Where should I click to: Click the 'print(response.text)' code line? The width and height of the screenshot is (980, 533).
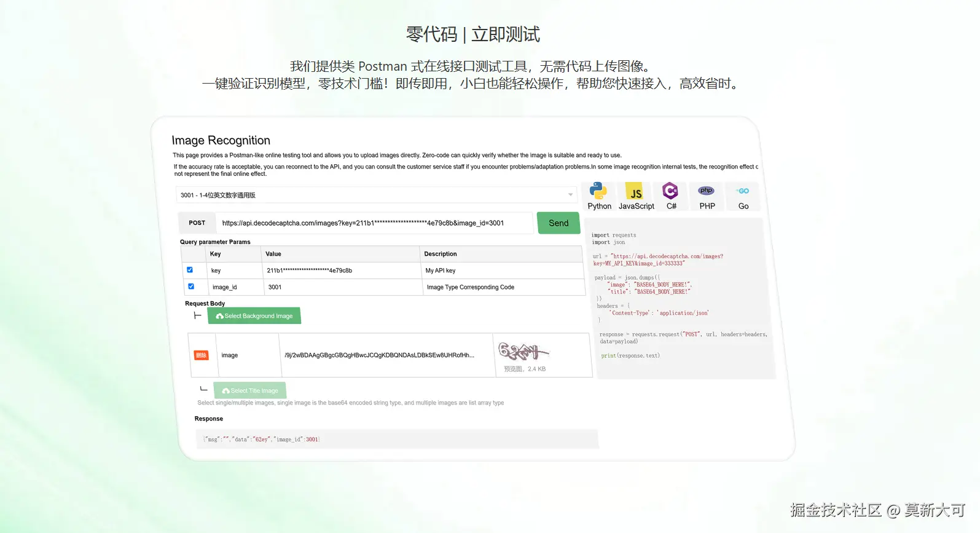click(x=630, y=355)
